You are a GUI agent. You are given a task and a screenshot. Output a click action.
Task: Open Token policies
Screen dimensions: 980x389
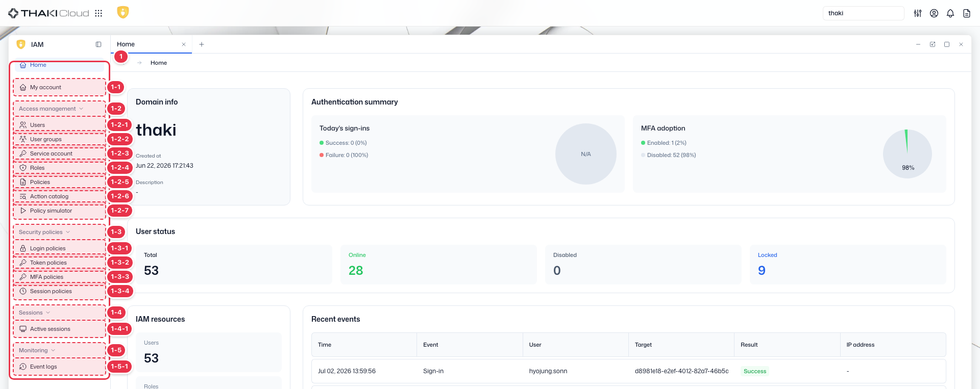click(x=59, y=263)
